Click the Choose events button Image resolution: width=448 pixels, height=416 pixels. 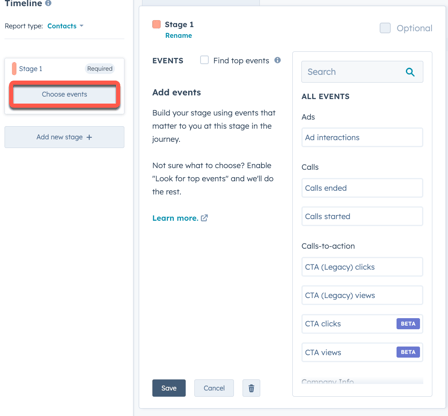tap(64, 94)
